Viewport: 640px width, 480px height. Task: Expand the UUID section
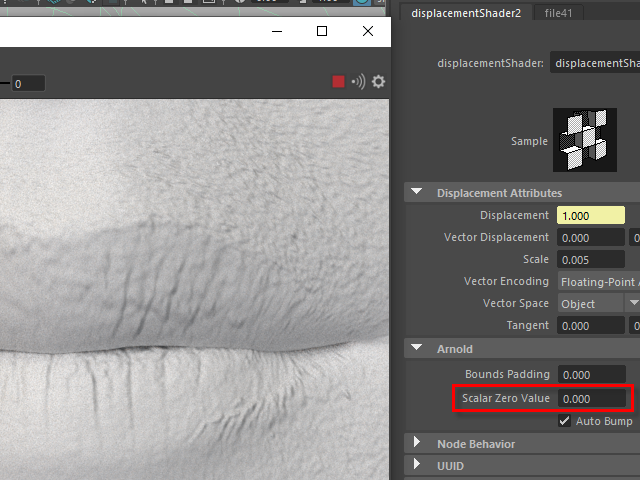(417, 465)
